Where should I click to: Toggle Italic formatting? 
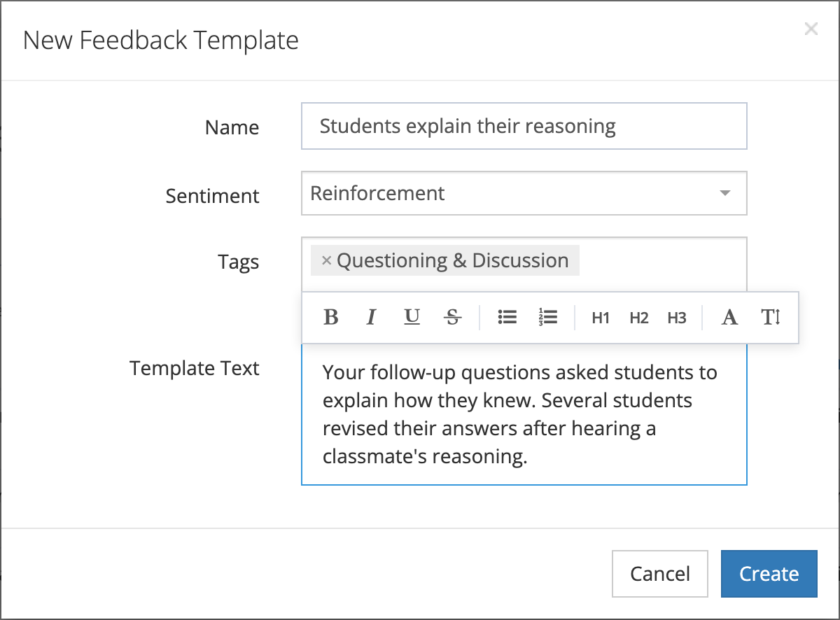point(371,318)
